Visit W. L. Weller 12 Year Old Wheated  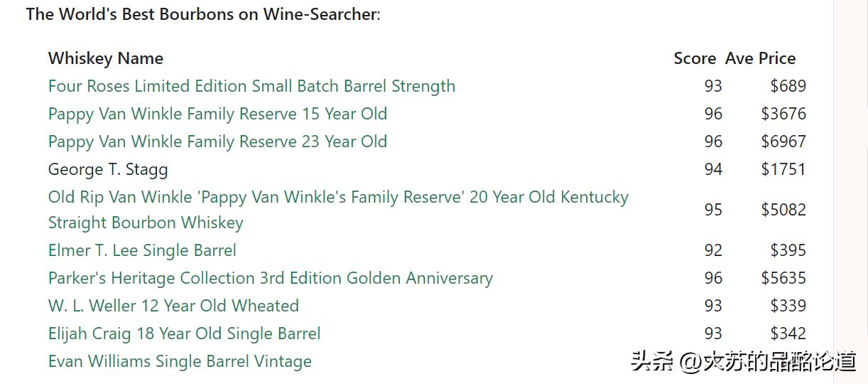tap(173, 306)
